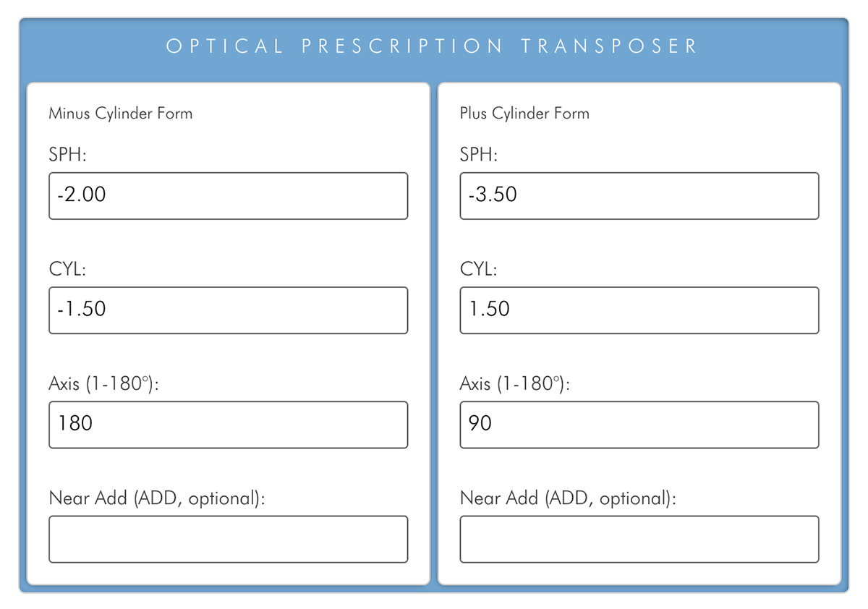Click the SPH field showing -2.00

pyautogui.click(x=228, y=195)
